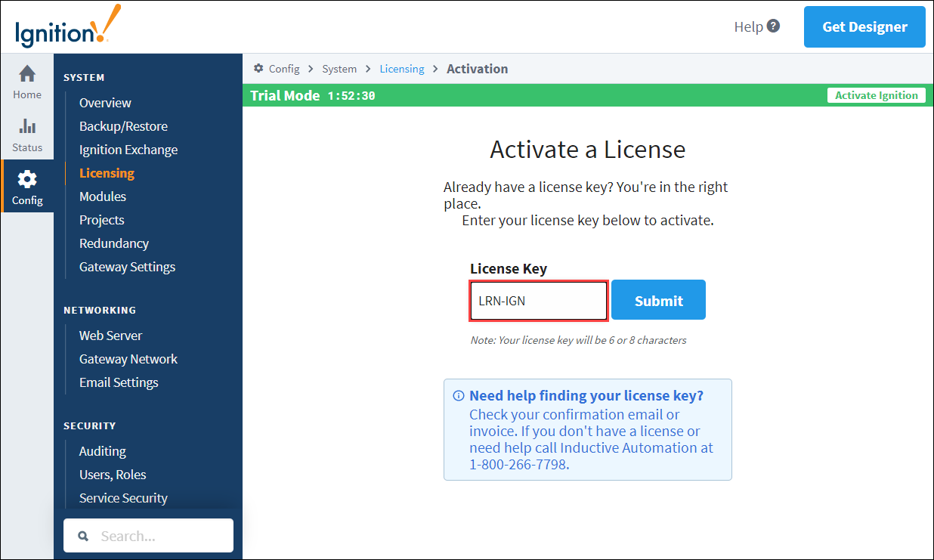
Task: Open Email Settings
Action: coord(119,382)
